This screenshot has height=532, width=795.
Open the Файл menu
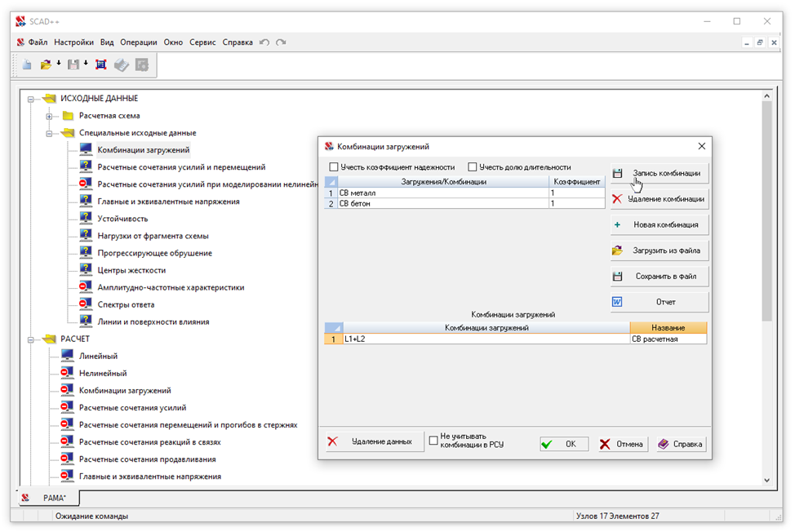tap(38, 42)
